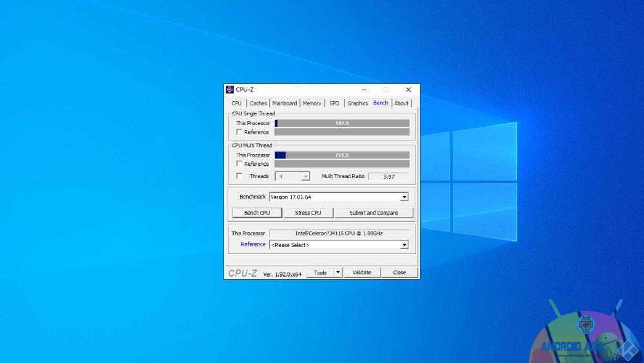Click the Multi Thread This Processor score bar
The width and height of the screenshot is (644, 363).
click(342, 155)
